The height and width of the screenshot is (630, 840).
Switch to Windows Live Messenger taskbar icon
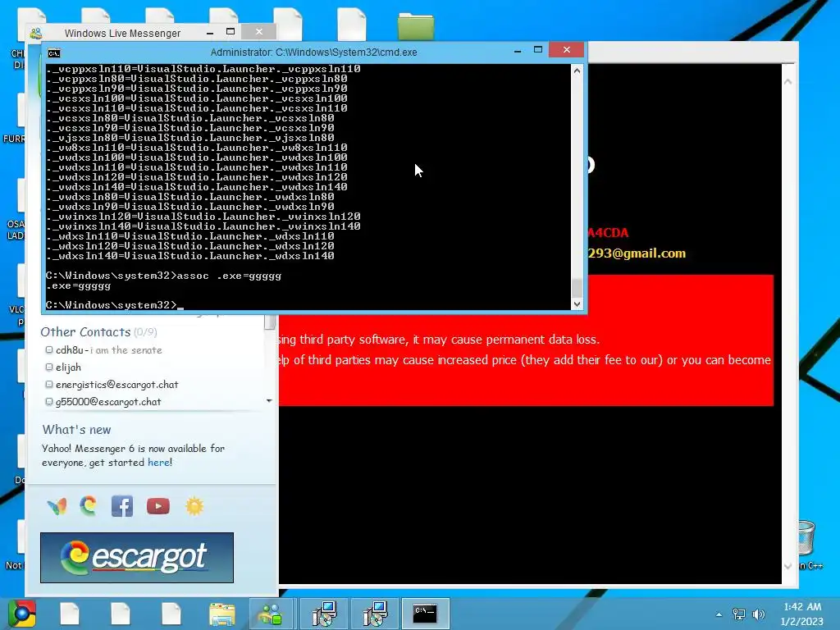[x=271, y=614]
